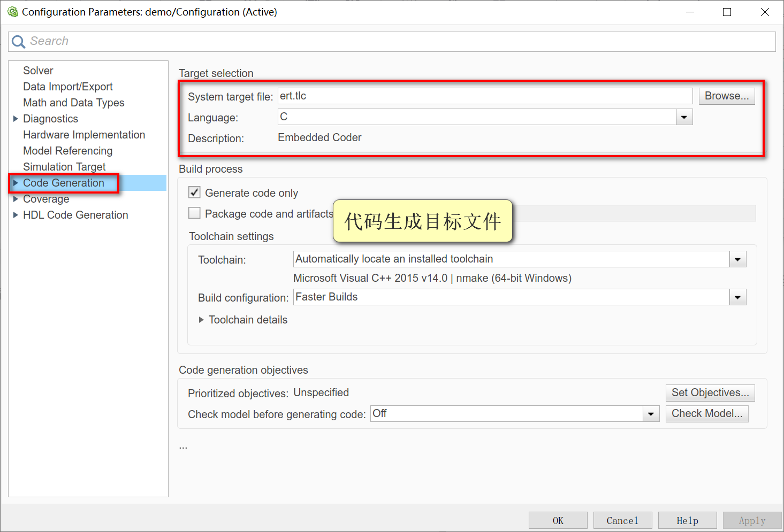Enable Package code and artifacts checkbox
This screenshot has height=532, width=784.
pyautogui.click(x=194, y=213)
